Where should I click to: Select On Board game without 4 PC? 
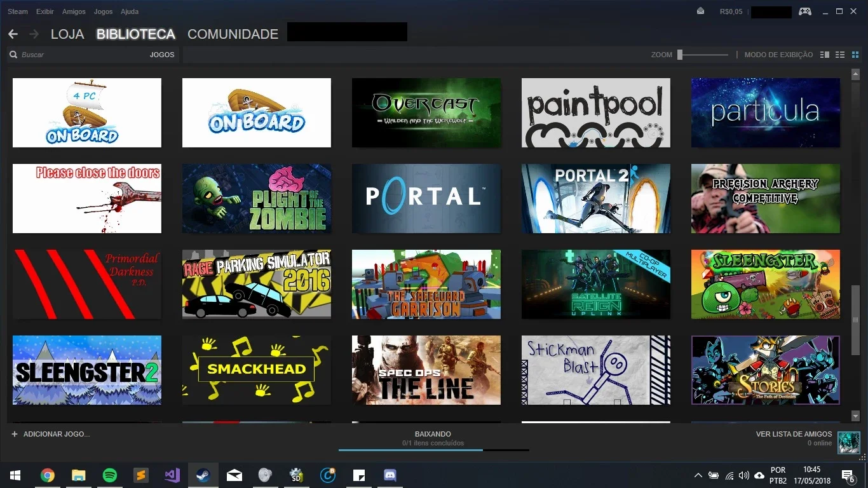pos(257,112)
